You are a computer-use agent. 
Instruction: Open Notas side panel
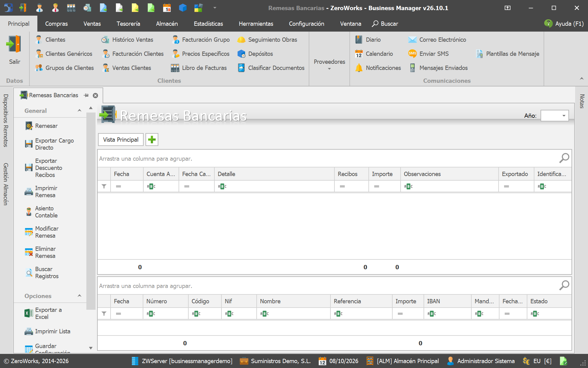pyautogui.click(x=582, y=101)
